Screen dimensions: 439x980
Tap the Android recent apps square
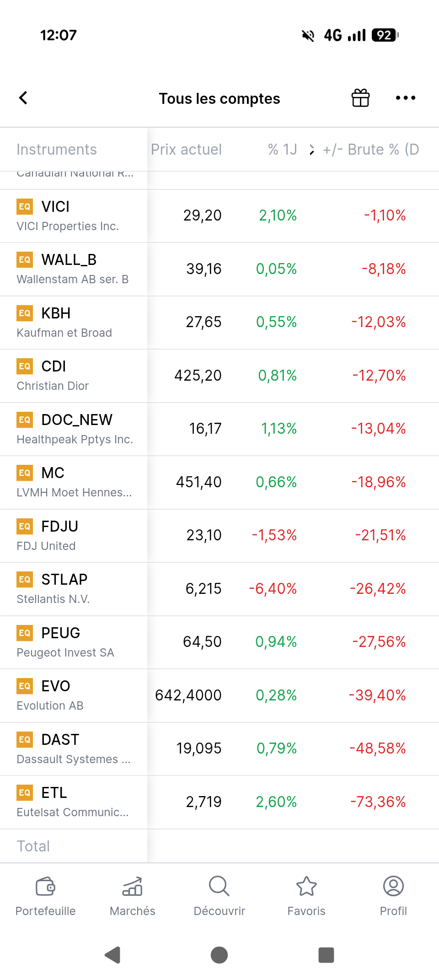tap(326, 955)
